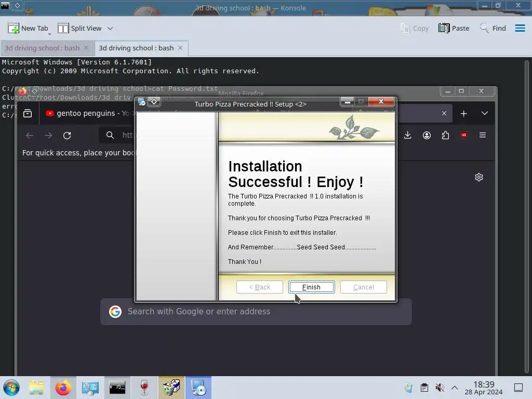
Task: Click the diamond pin icon on Konsole titlebar
Action: [x=18, y=5]
